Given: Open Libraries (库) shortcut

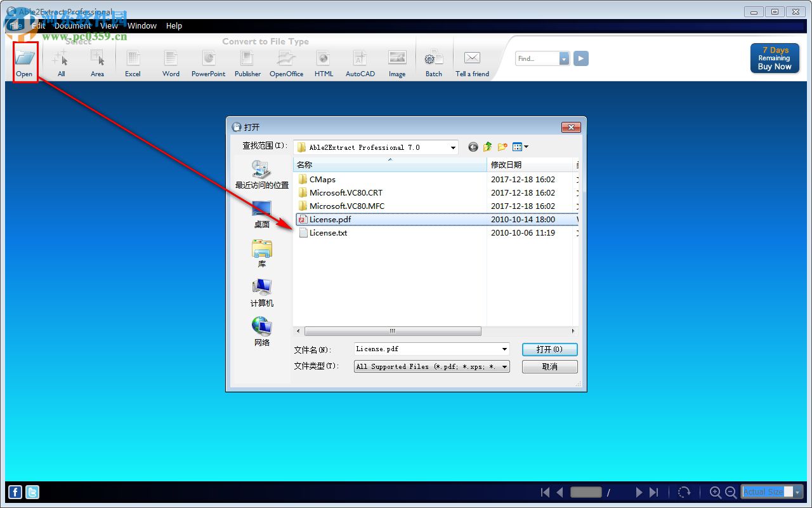Looking at the screenshot, I should (x=262, y=254).
